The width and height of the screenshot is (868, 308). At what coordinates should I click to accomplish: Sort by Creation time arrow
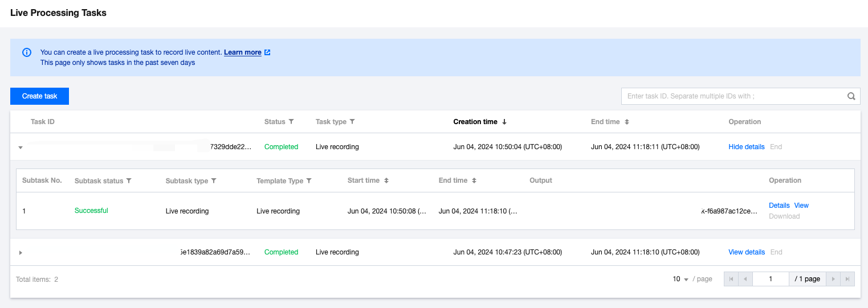click(x=504, y=122)
